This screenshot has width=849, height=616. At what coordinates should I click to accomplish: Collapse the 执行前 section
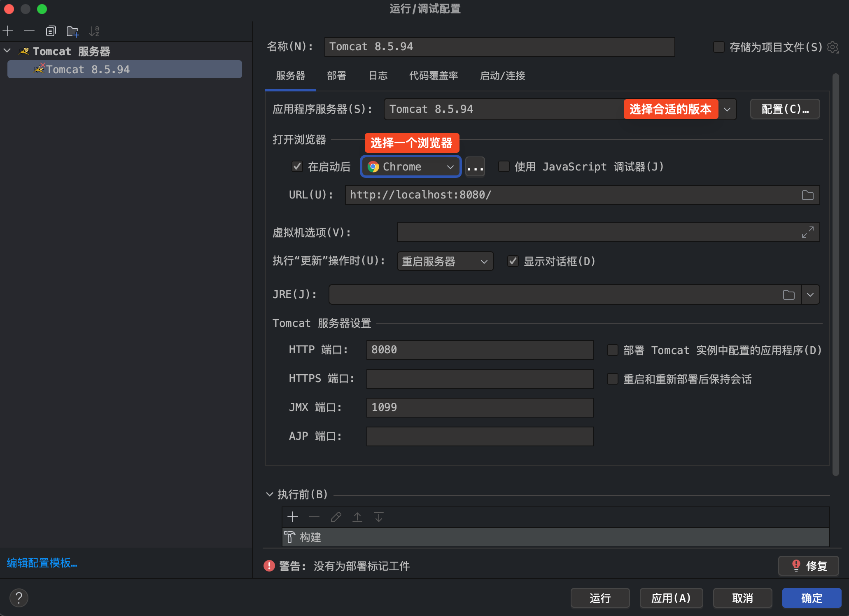point(270,494)
